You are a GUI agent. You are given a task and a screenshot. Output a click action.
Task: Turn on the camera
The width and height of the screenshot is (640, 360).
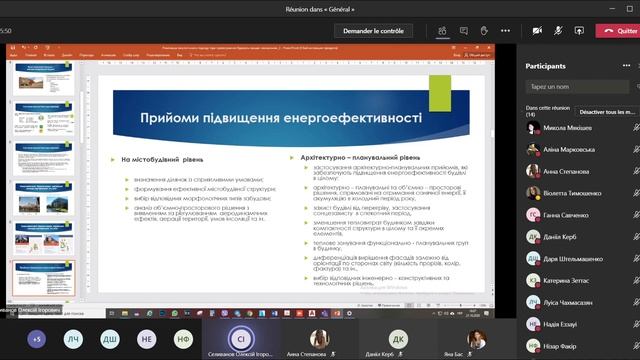pyautogui.click(x=537, y=31)
